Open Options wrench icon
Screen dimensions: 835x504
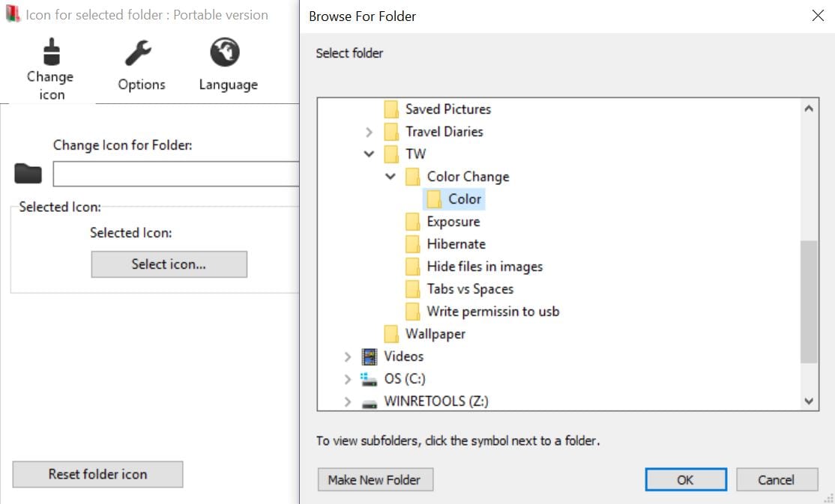(x=139, y=52)
